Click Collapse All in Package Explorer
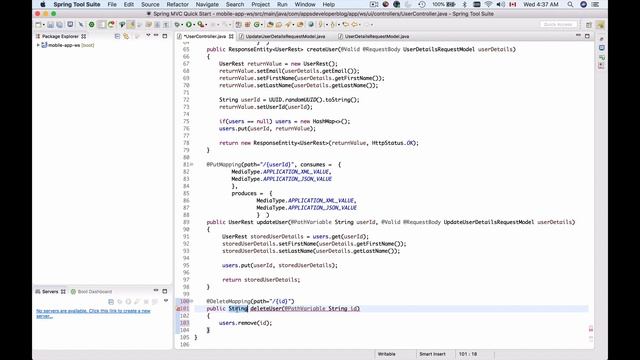This screenshot has width=640, height=360. point(118,36)
